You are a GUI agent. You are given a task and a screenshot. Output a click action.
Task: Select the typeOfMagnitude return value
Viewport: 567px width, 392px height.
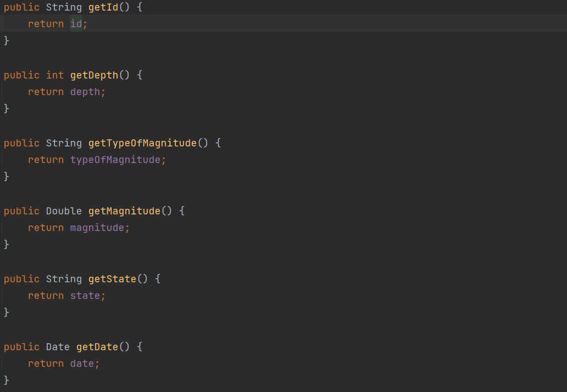tap(117, 160)
